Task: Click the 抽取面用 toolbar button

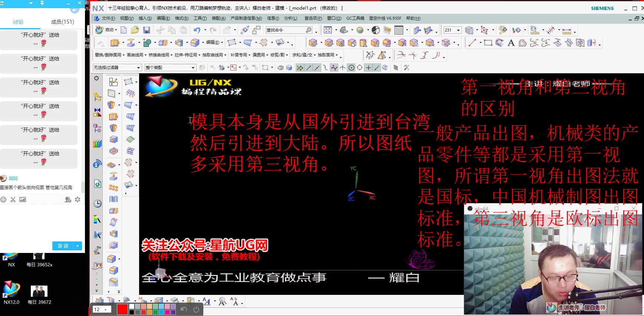Action: [327, 55]
